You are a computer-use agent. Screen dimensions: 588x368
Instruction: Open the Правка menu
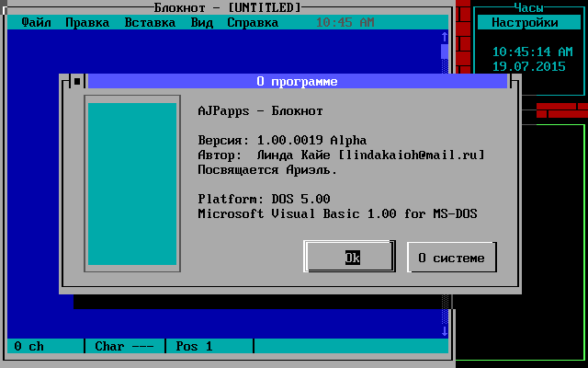pos(87,22)
